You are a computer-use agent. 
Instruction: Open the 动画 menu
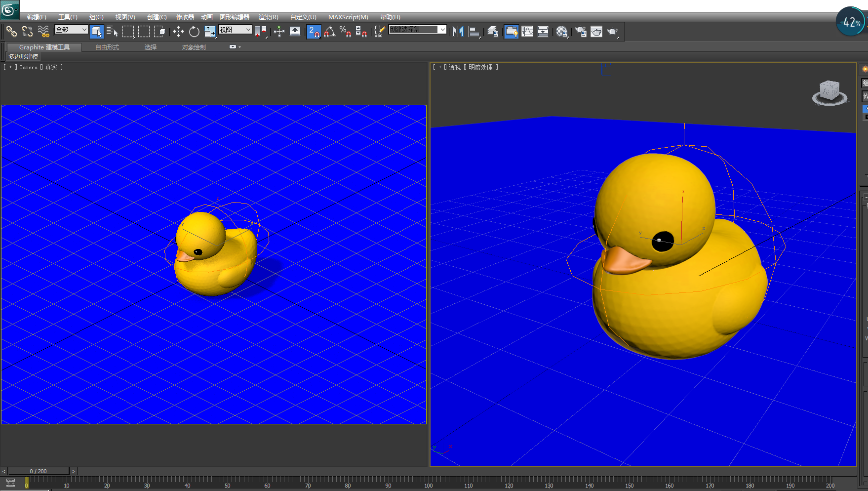207,17
